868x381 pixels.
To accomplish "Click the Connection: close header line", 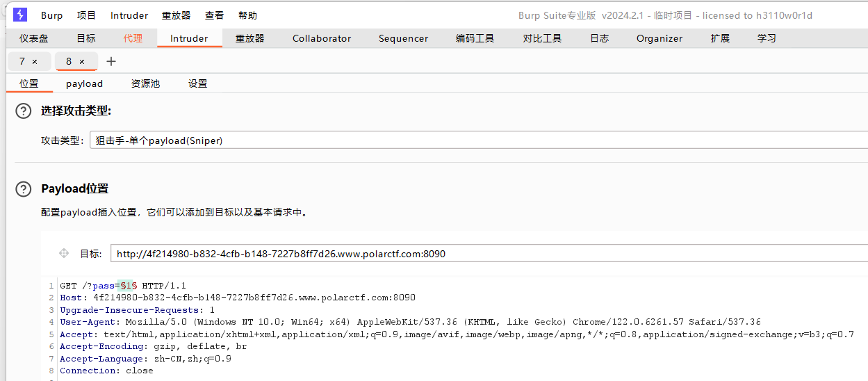I will click(x=106, y=371).
